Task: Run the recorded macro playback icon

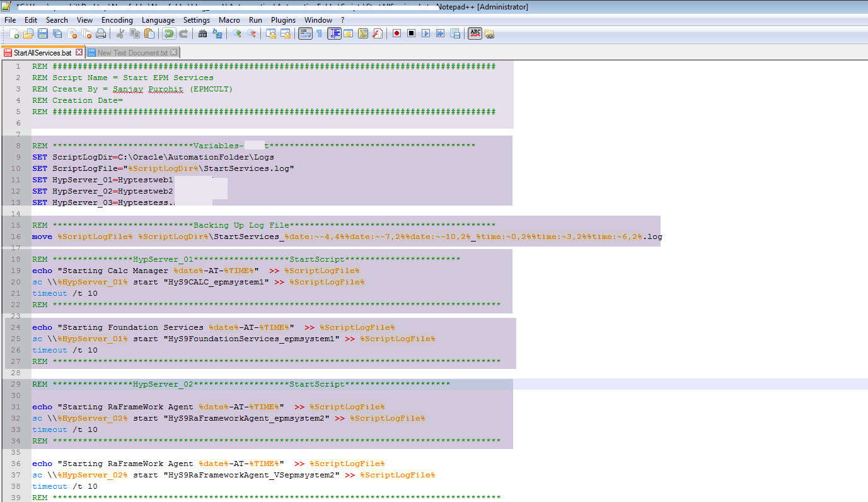Action: [427, 33]
